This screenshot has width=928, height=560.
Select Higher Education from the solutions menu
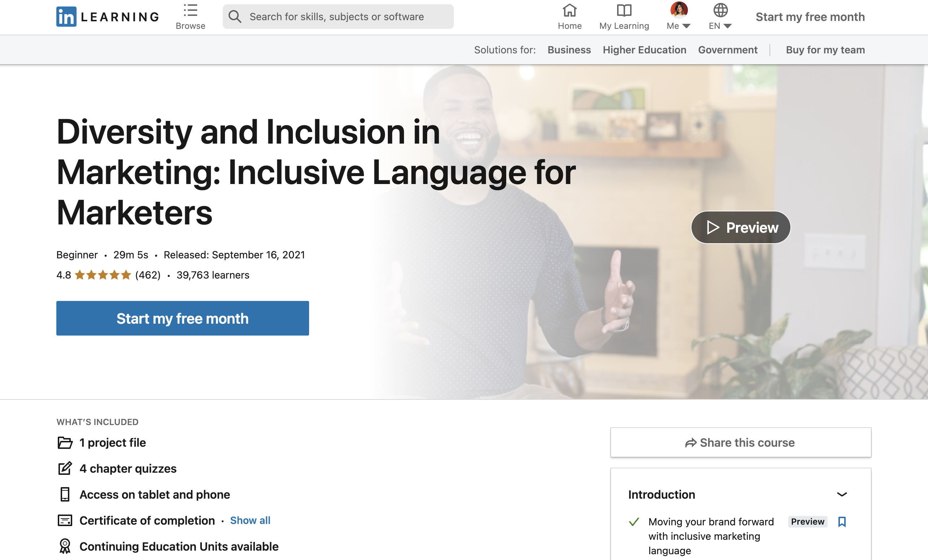(645, 49)
